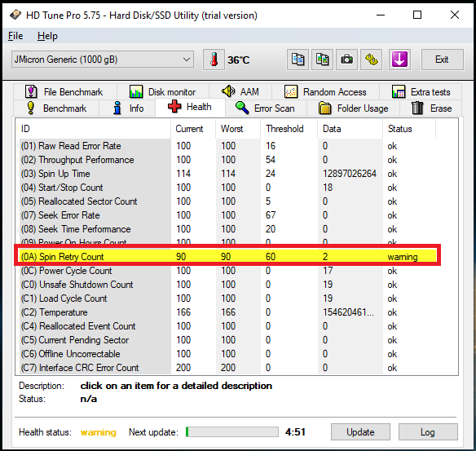Click the Current column header
Screen dimensions: 476x451
point(193,129)
